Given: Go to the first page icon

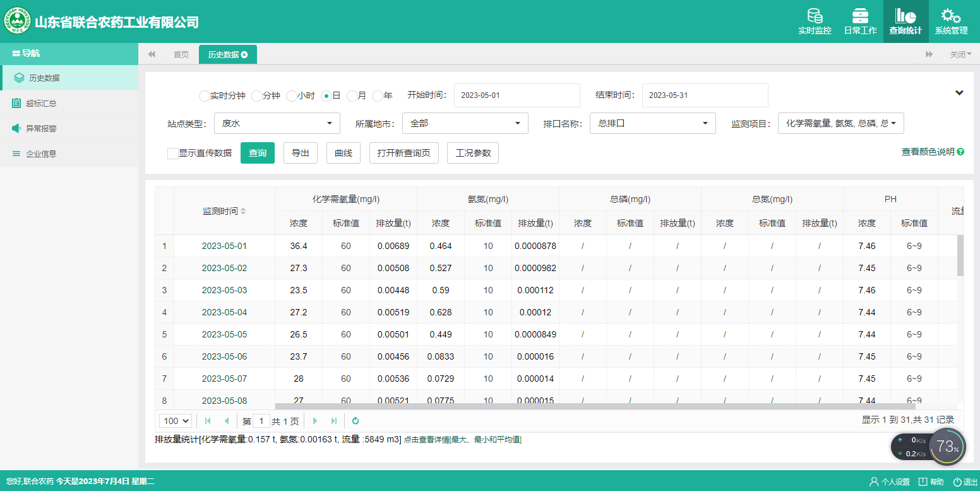Looking at the screenshot, I should 208,421.
